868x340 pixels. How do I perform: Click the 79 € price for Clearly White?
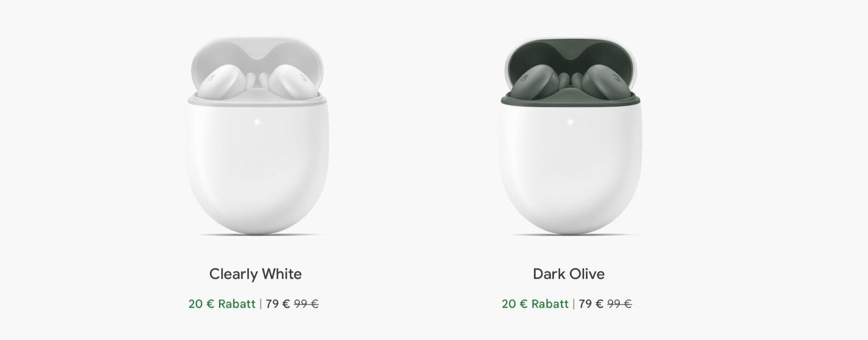278,304
